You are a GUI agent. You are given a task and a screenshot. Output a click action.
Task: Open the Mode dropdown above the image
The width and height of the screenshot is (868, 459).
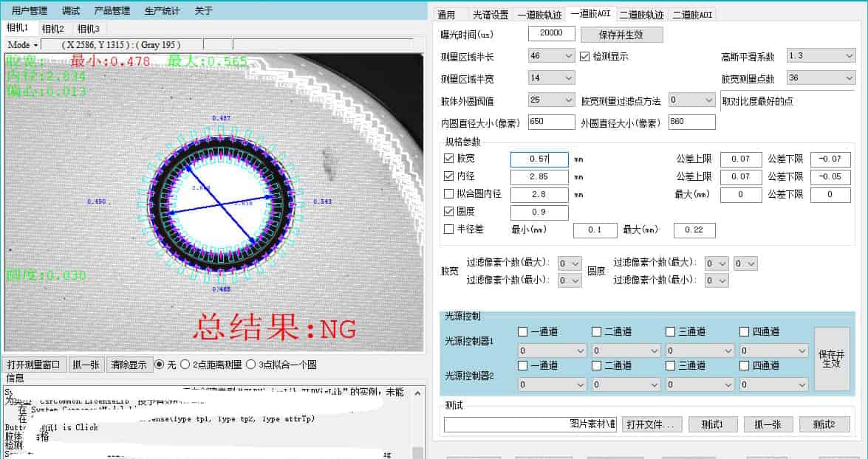(x=21, y=45)
